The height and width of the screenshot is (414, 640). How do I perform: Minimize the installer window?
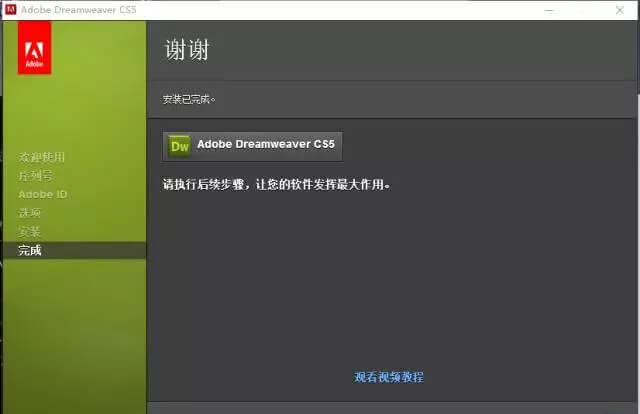[549, 10]
